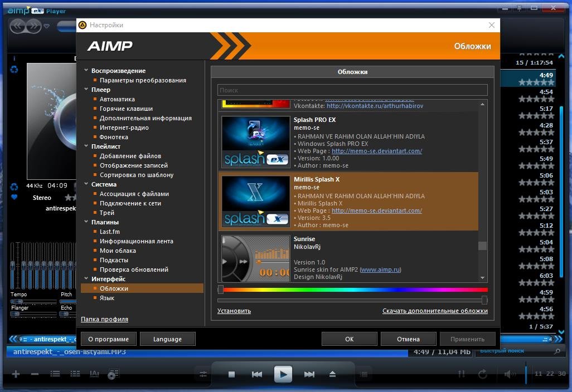
Task: Click the repeat icon in bottom bar
Action: 482,374
